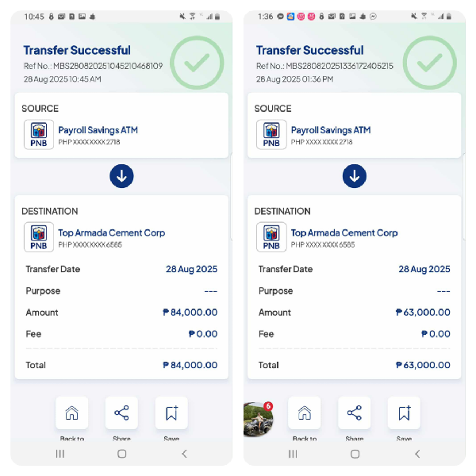Click the ₱63,000.00 Total amount
476x476 pixels.
423,365
